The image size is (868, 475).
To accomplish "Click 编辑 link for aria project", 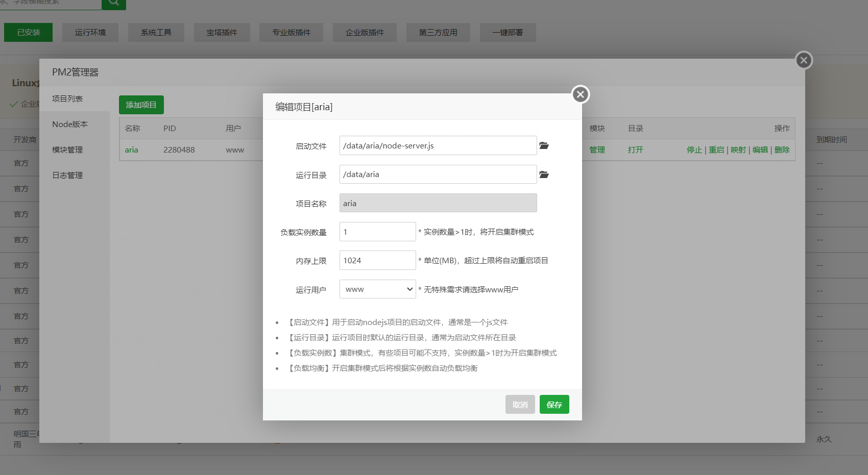I will pyautogui.click(x=760, y=150).
